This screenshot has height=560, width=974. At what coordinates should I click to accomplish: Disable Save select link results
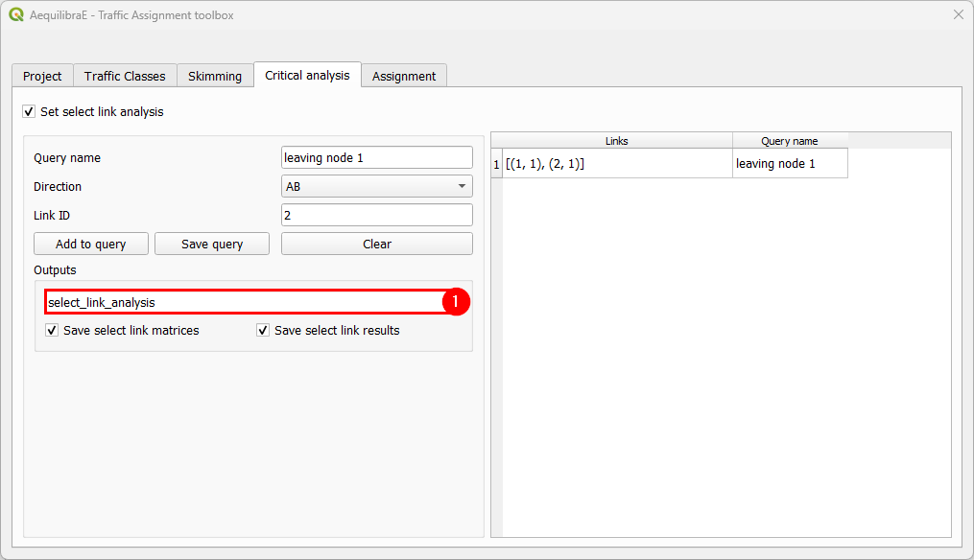[x=263, y=330]
